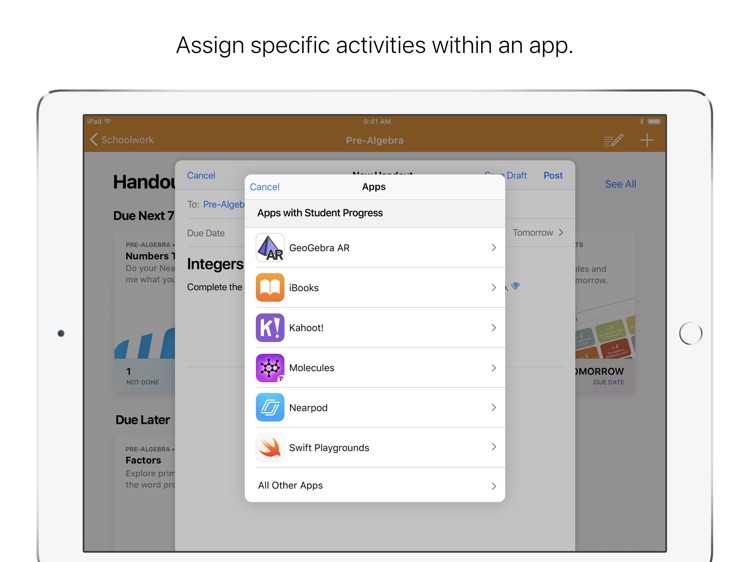Screen dimensions: 750x562
Task: Expand the GeoGebra AR row chevron
Action: [494, 247]
